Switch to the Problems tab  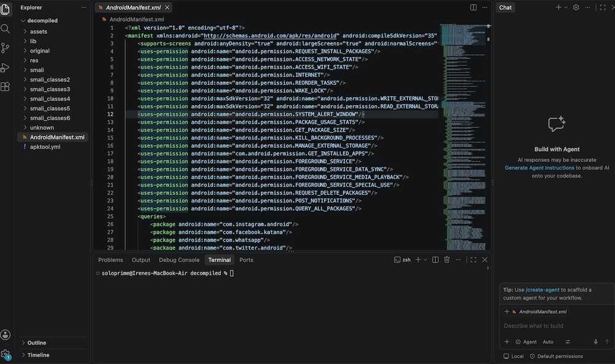coord(111,259)
